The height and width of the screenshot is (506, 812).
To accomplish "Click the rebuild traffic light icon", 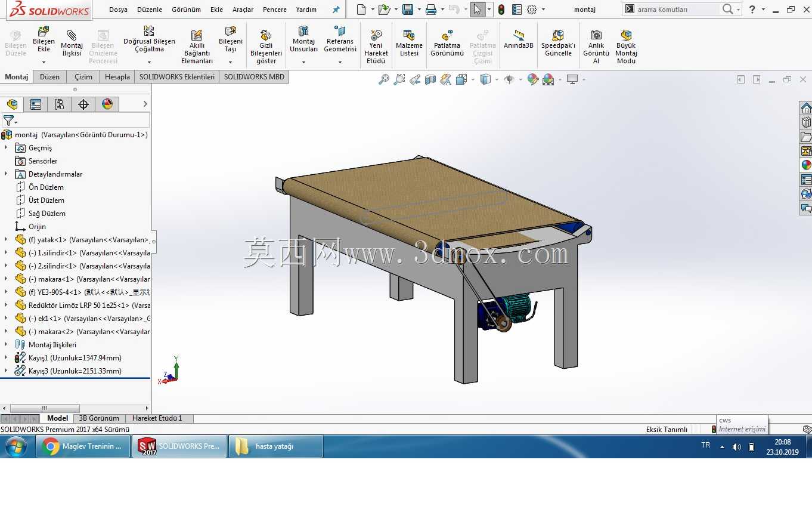I will click(x=501, y=10).
